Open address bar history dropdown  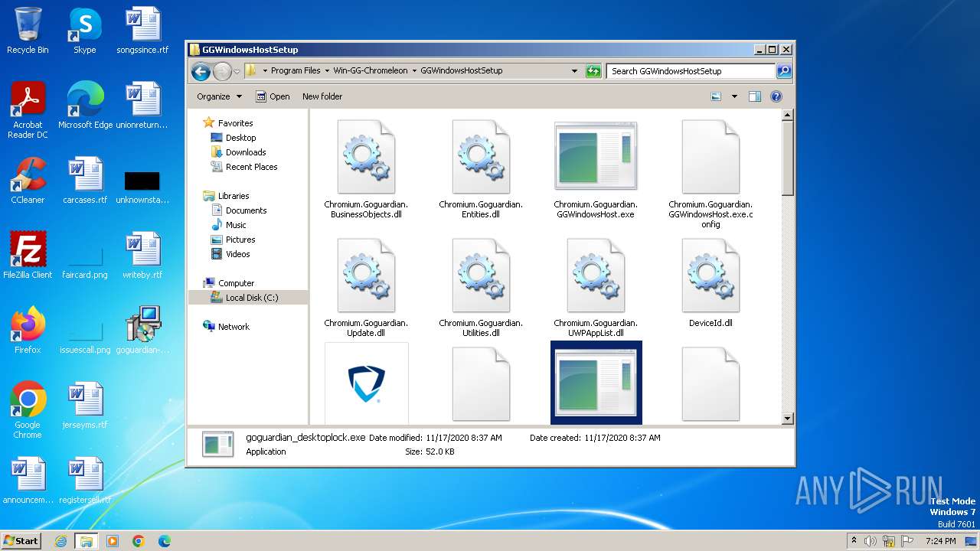coord(574,70)
